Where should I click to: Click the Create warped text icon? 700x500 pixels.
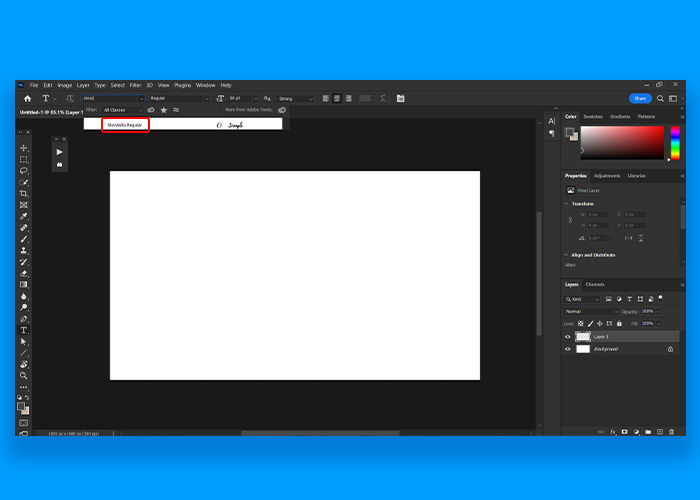[383, 98]
